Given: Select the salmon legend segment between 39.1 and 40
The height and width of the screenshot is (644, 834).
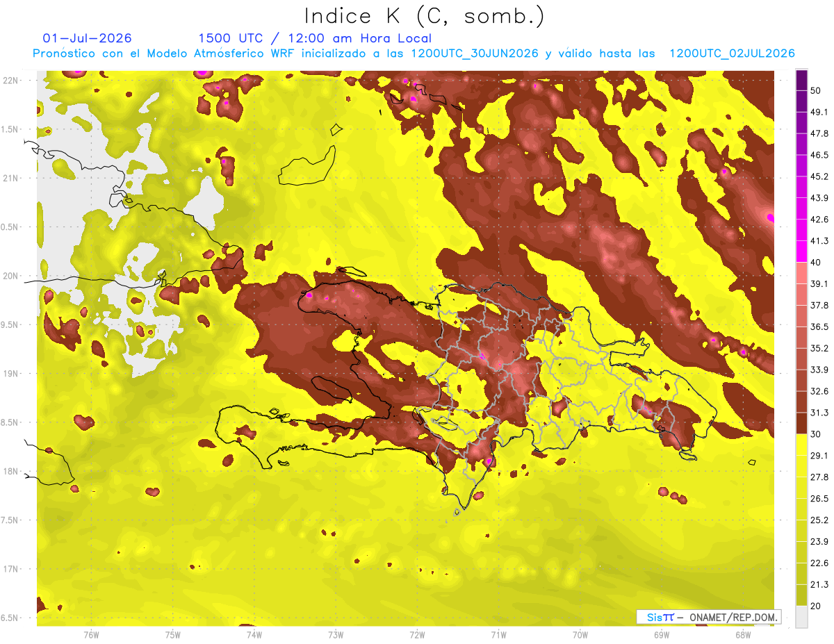Looking at the screenshot, I should click(801, 273).
